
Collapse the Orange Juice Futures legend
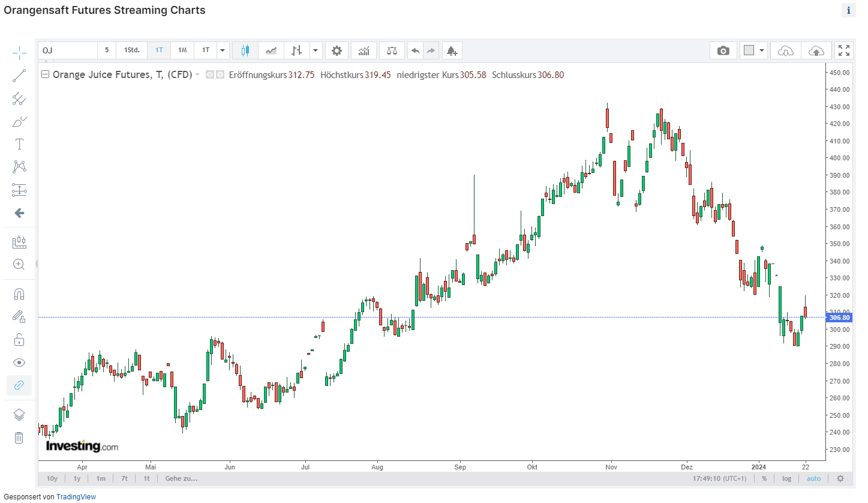pyautogui.click(x=45, y=75)
